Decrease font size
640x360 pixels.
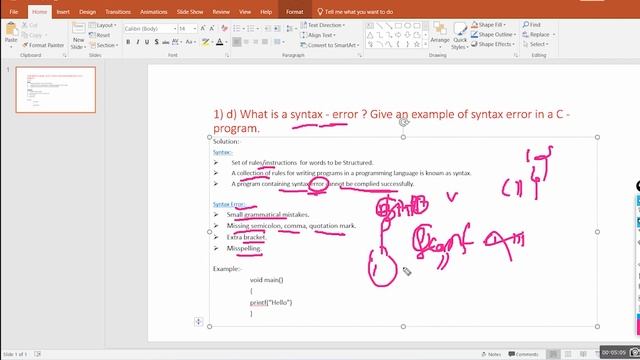tap(212, 29)
